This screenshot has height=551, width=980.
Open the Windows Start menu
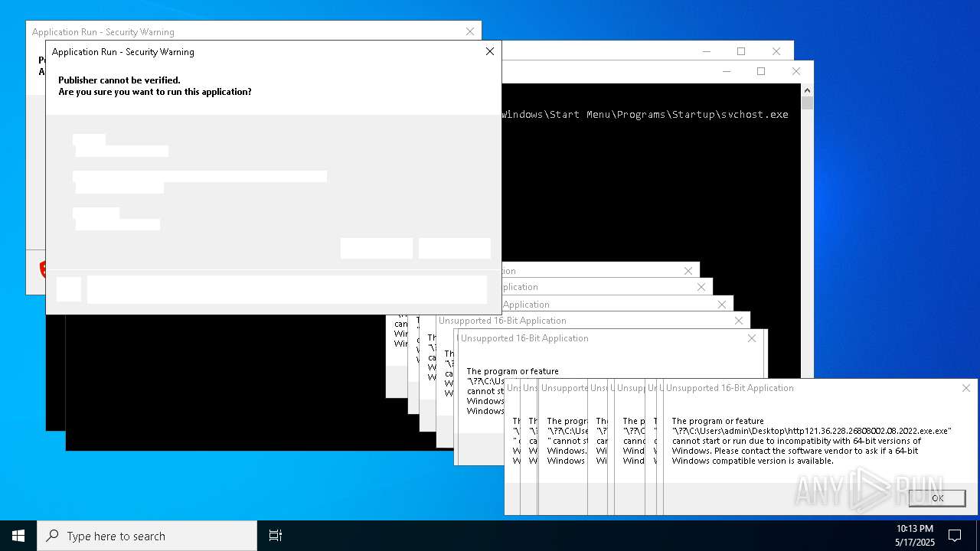tap(18, 536)
